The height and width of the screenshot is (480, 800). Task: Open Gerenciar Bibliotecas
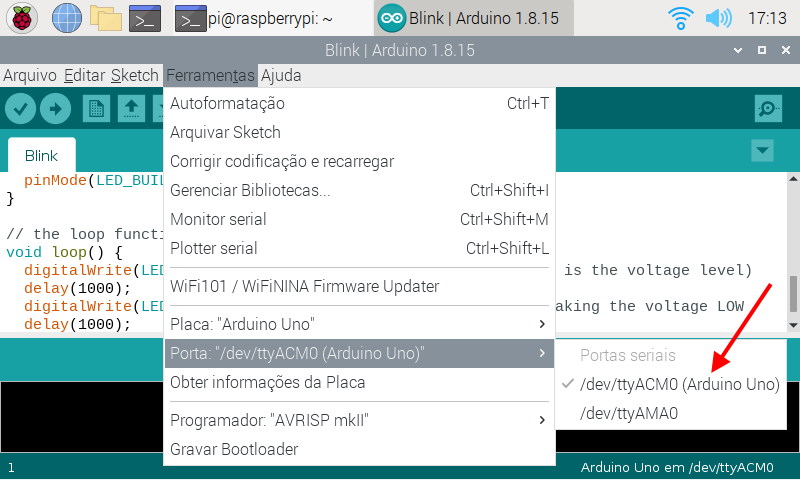coord(359,190)
